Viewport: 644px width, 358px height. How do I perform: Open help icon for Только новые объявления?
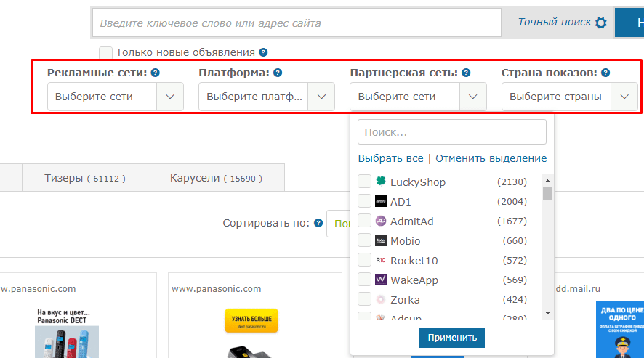(x=263, y=52)
